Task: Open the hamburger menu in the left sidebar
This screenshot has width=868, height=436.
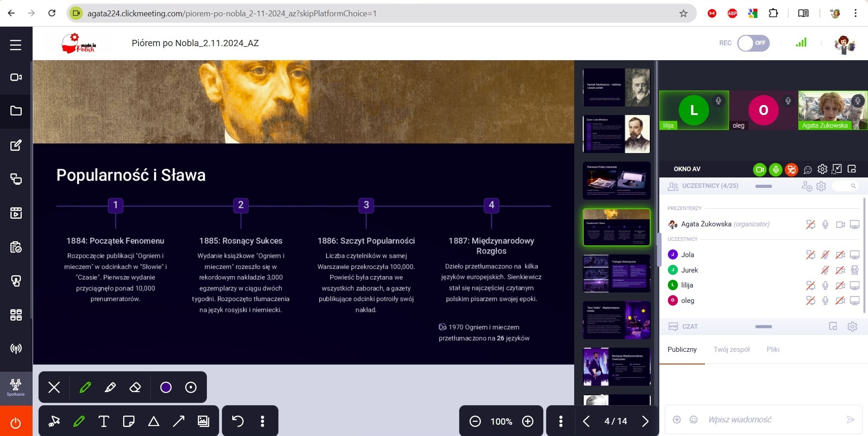Action: tap(16, 45)
